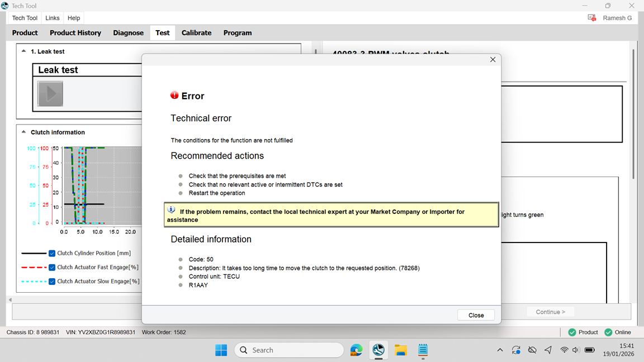Viewport: 644px width, 362px height.
Task: Open the Wi-Fi network tray icon
Action: pos(564,350)
